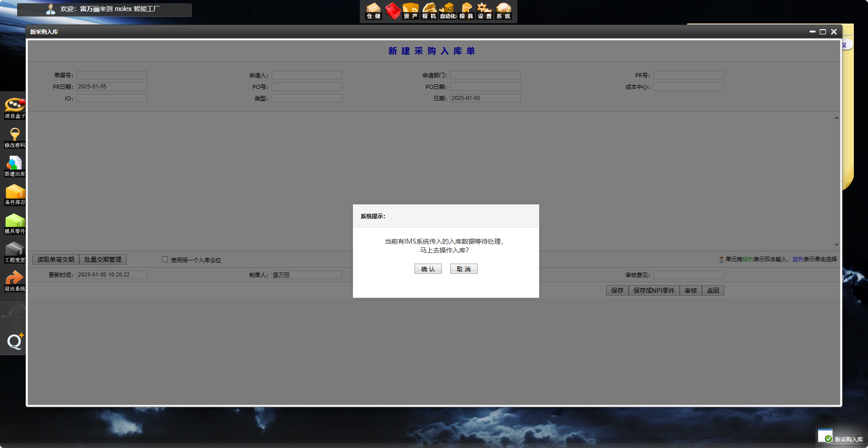Click the scrollbar down arrow in table area

coord(836,245)
